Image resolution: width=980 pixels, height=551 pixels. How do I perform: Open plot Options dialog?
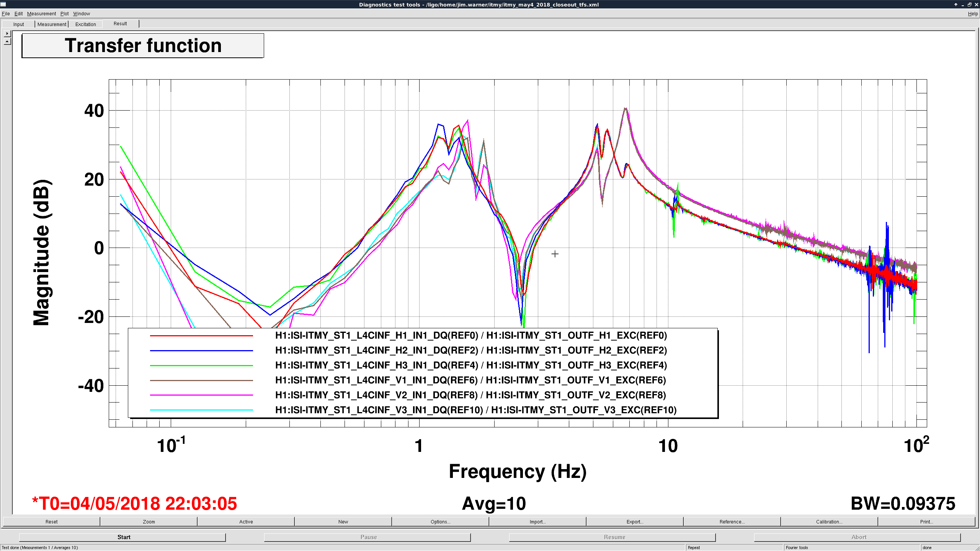pos(440,522)
